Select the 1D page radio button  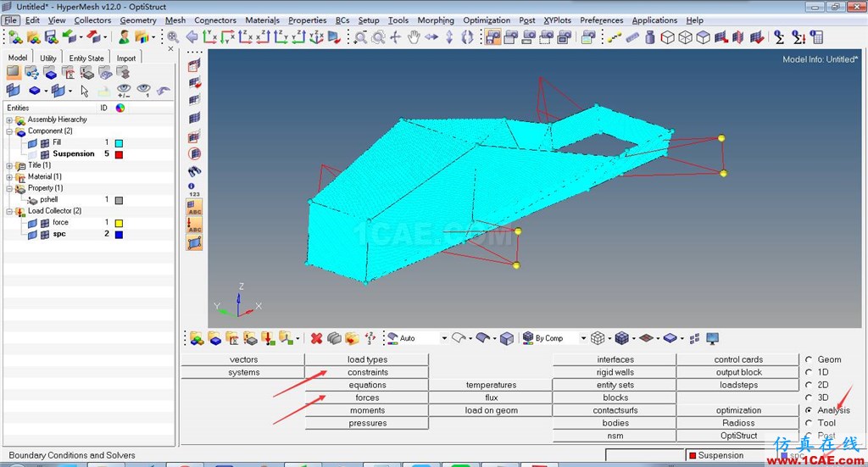tap(809, 372)
